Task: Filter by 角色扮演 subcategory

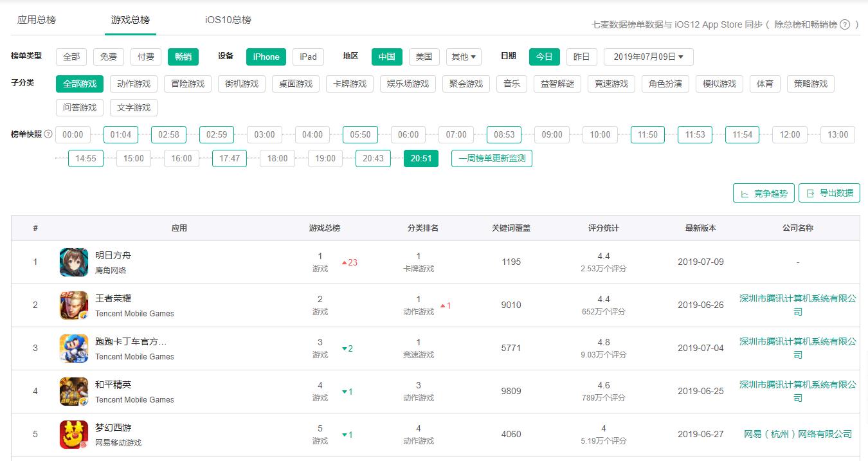Action: 665,84
